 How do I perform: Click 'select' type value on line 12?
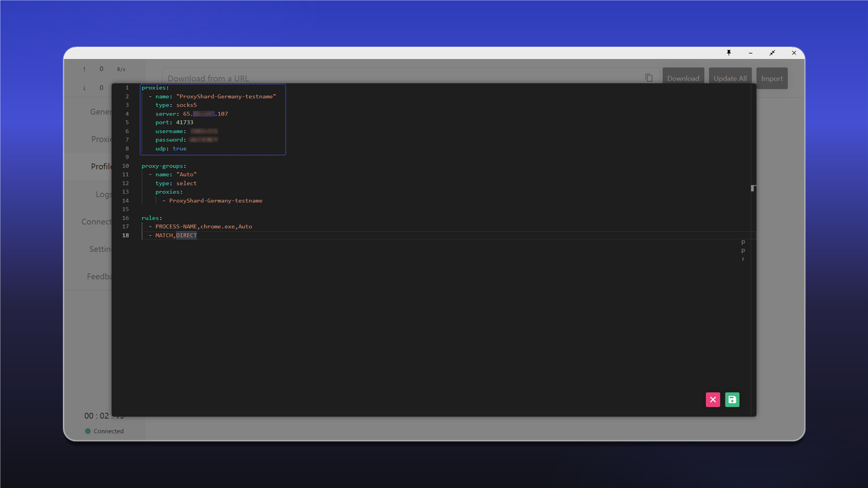[186, 183]
